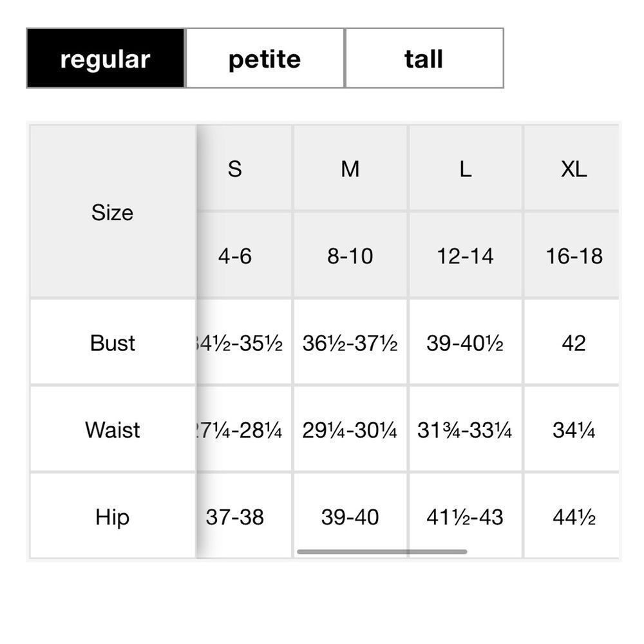
Task: Click the 36½-37½ bust measurement cell
Action: pos(350,342)
